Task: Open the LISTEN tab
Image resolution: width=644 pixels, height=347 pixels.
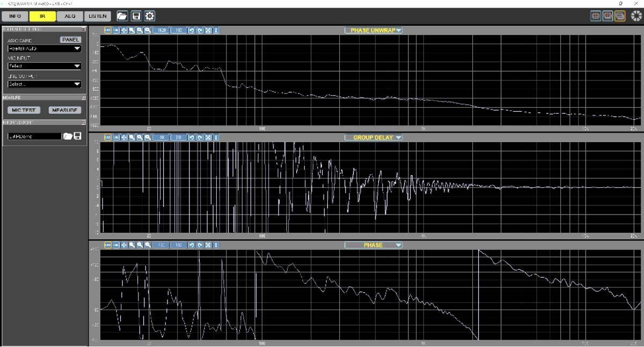Action: tap(97, 16)
